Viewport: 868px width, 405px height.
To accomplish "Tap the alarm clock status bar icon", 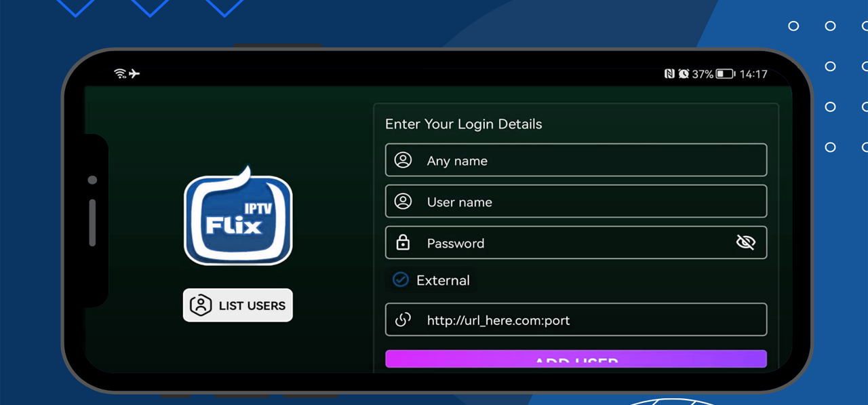I will click(683, 74).
